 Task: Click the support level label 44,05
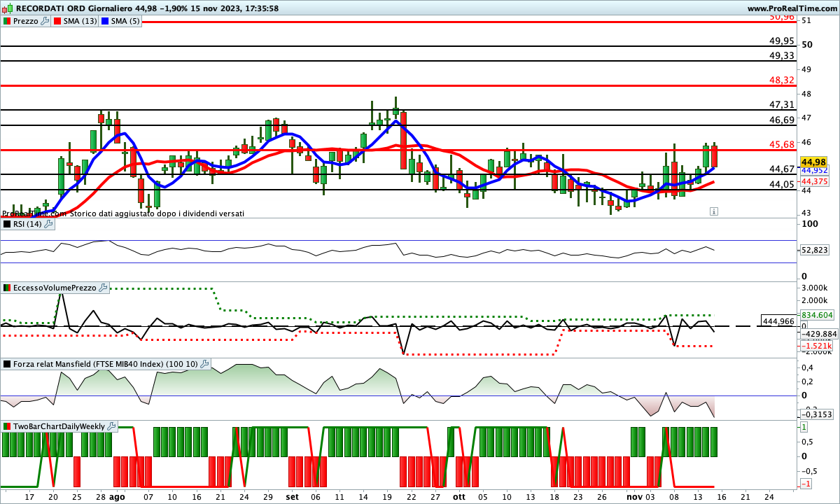782,184
